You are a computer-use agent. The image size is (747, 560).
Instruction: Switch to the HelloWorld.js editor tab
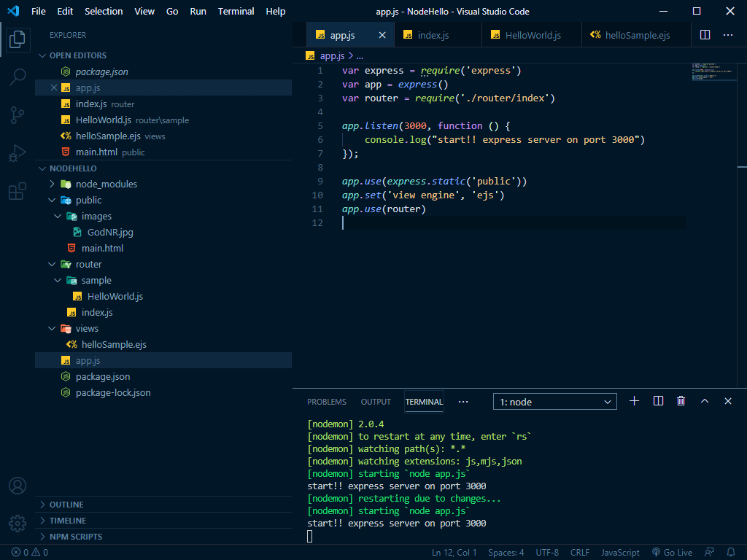tap(532, 35)
